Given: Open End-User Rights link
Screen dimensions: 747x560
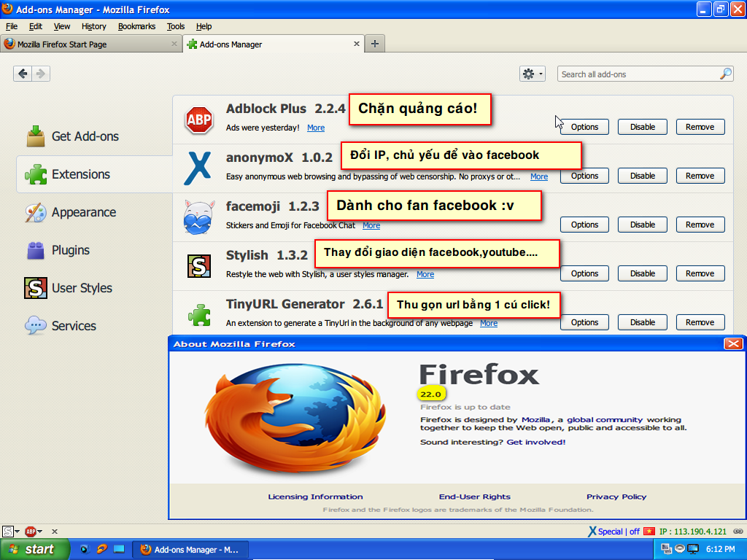Looking at the screenshot, I should tap(474, 497).
